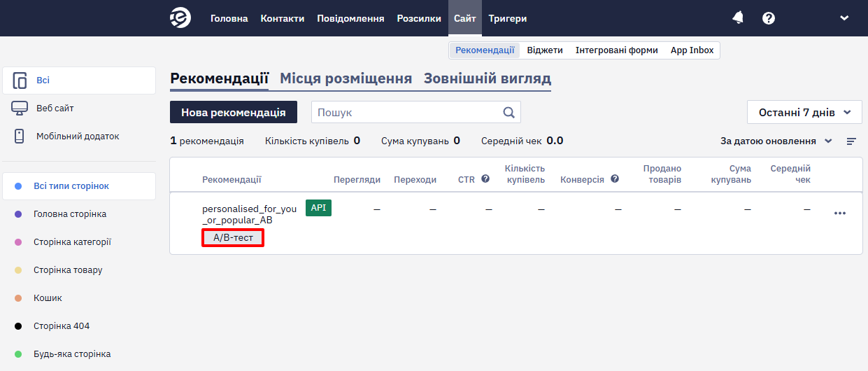The width and height of the screenshot is (868, 371).
Task: Open Останні 7 днів period dropdown
Action: coord(804,112)
